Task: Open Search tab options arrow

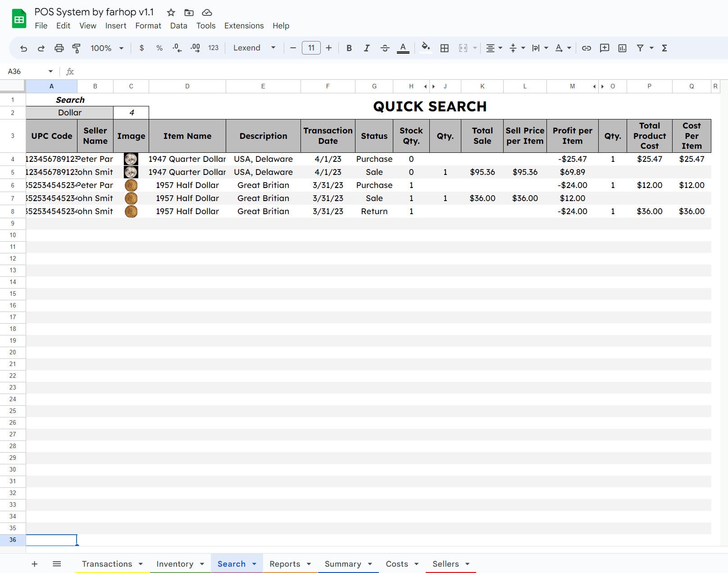Action: 254,564
